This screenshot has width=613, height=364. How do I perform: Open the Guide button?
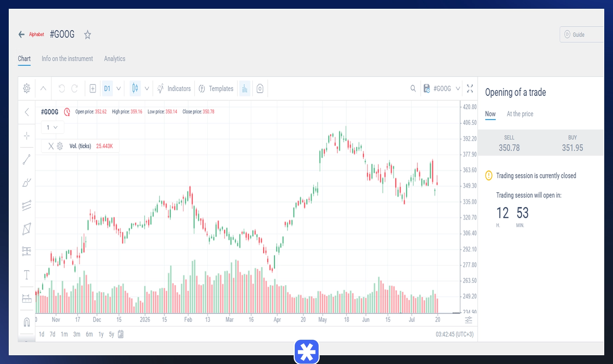pos(581,34)
